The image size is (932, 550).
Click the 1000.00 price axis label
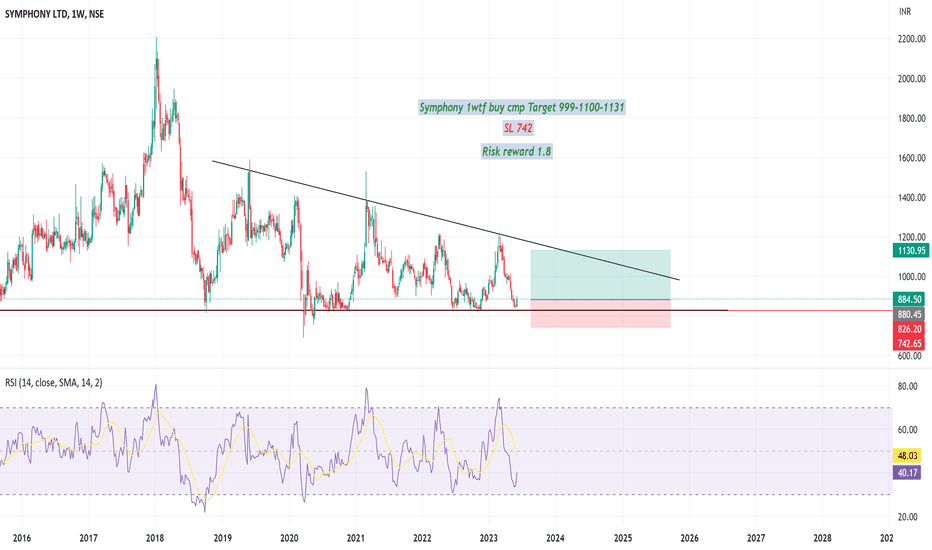(x=911, y=276)
